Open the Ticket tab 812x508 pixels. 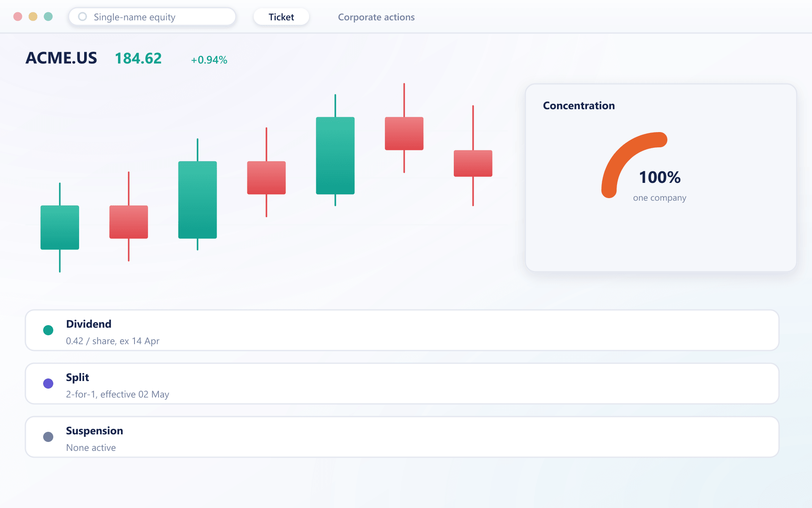point(281,17)
